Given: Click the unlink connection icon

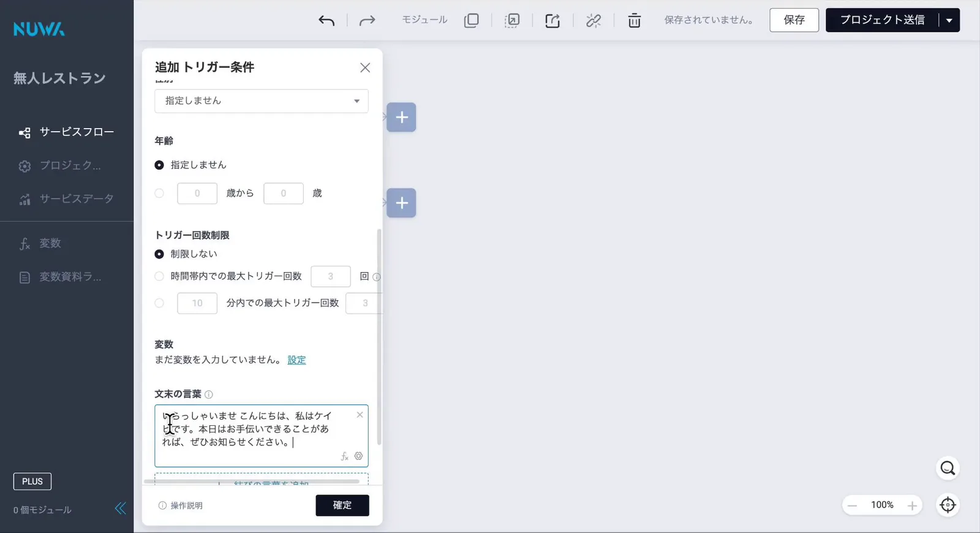Looking at the screenshot, I should (x=593, y=21).
